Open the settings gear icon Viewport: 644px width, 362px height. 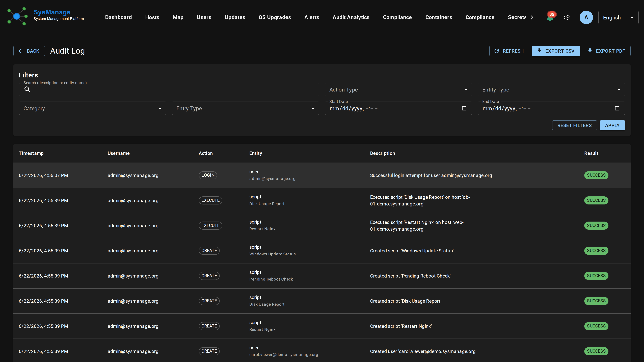point(567,17)
